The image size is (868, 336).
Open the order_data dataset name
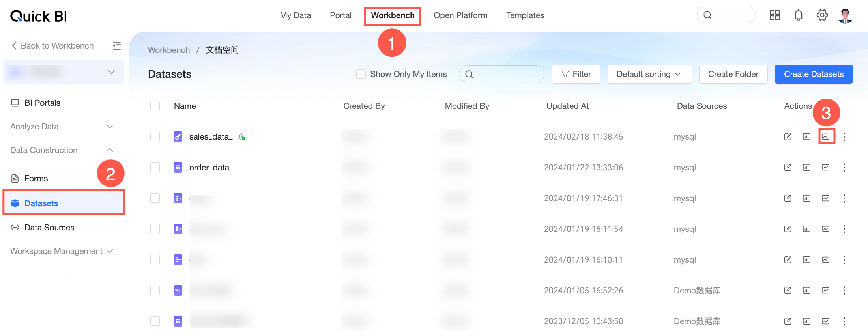pyautogui.click(x=209, y=168)
